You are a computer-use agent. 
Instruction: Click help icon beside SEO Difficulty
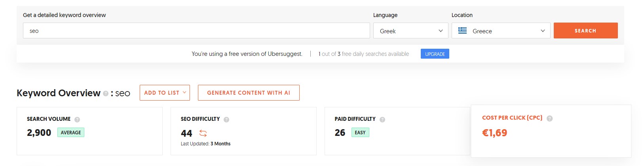pos(226,119)
